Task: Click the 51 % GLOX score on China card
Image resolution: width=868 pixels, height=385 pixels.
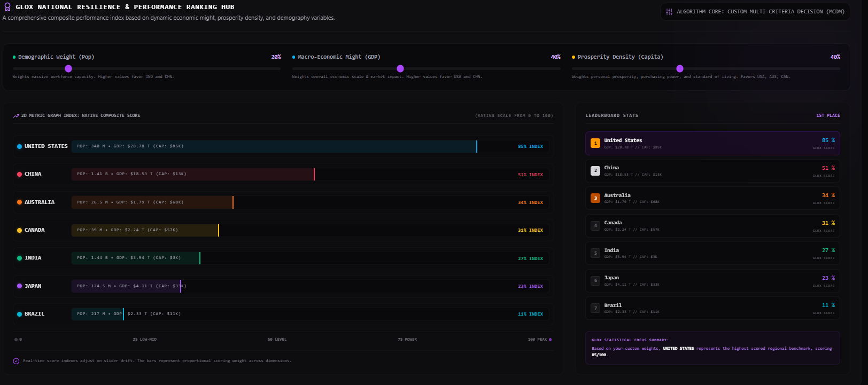Action: 828,168
